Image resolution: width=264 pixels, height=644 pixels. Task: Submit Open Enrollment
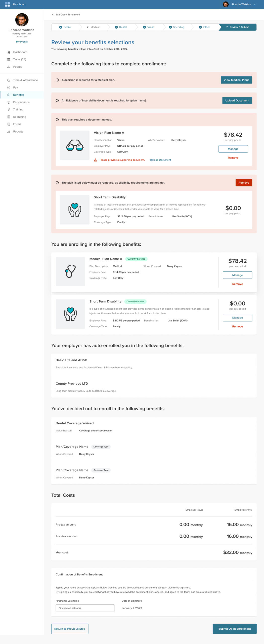tap(234, 629)
